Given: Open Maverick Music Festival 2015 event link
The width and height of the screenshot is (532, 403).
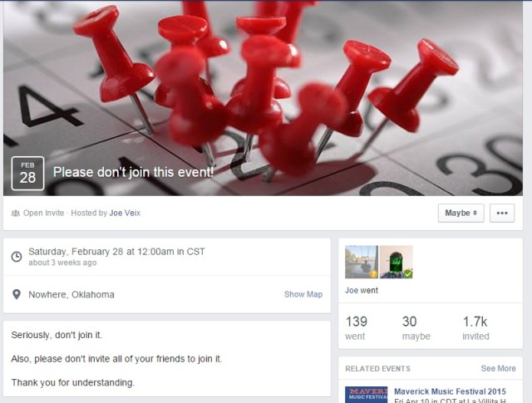Looking at the screenshot, I should (x=450, y=391).
